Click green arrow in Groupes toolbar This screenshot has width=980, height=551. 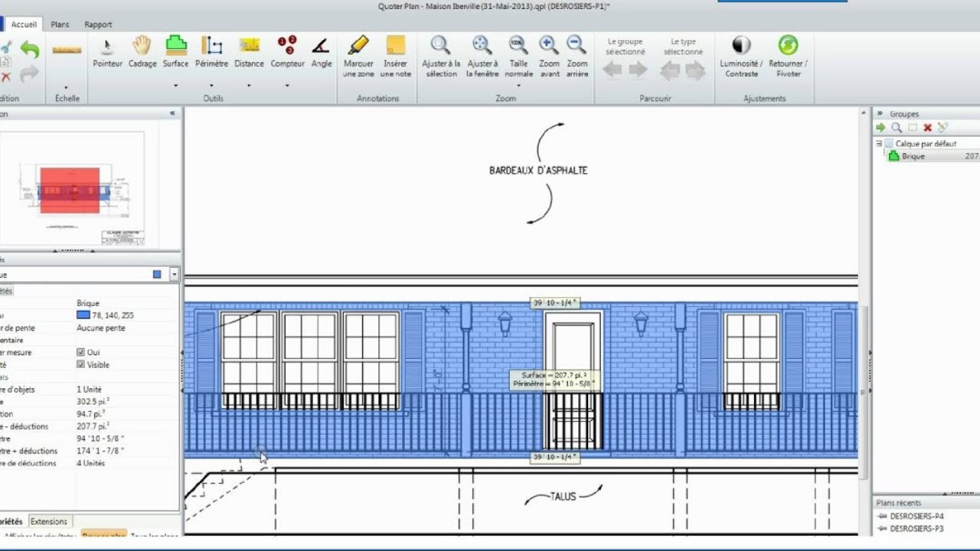[x=880, y=128]
